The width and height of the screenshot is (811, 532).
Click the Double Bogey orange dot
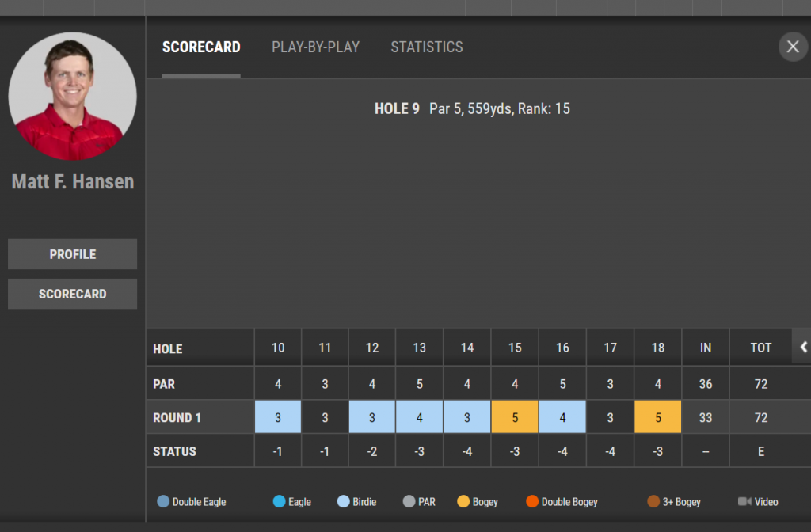pos(532,501)
